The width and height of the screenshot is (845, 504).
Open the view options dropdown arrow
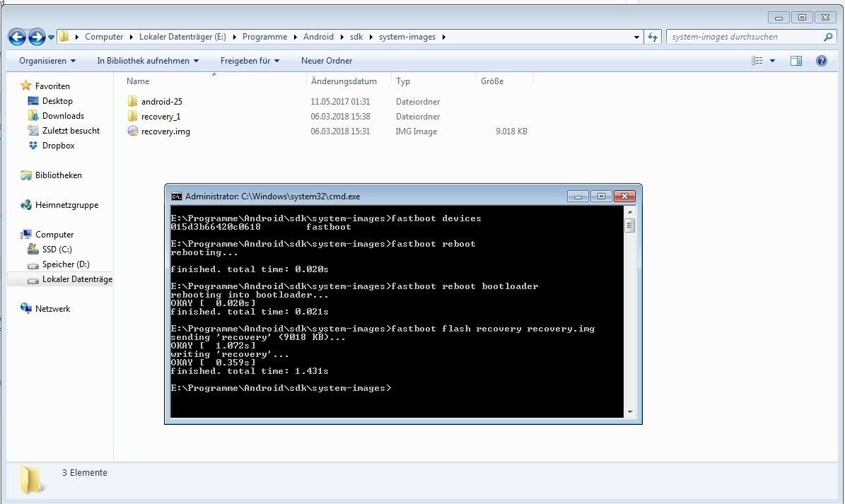point(772,61)
